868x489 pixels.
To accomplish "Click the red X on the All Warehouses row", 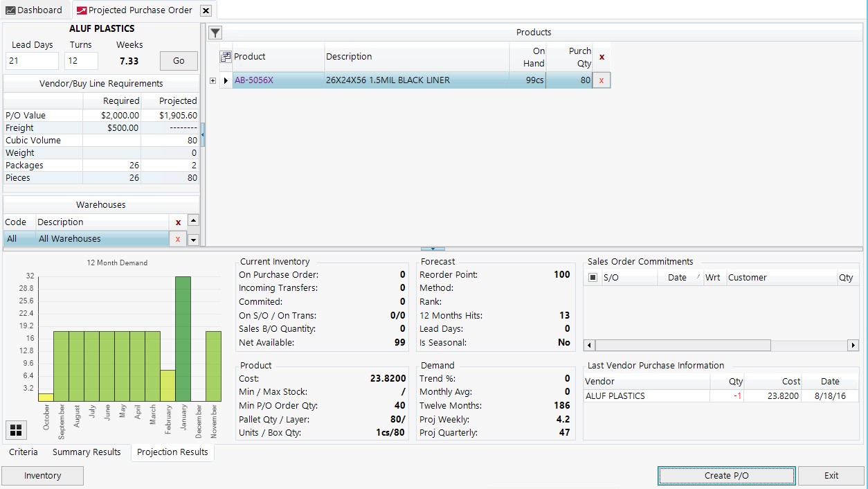I will coord(177,238).
